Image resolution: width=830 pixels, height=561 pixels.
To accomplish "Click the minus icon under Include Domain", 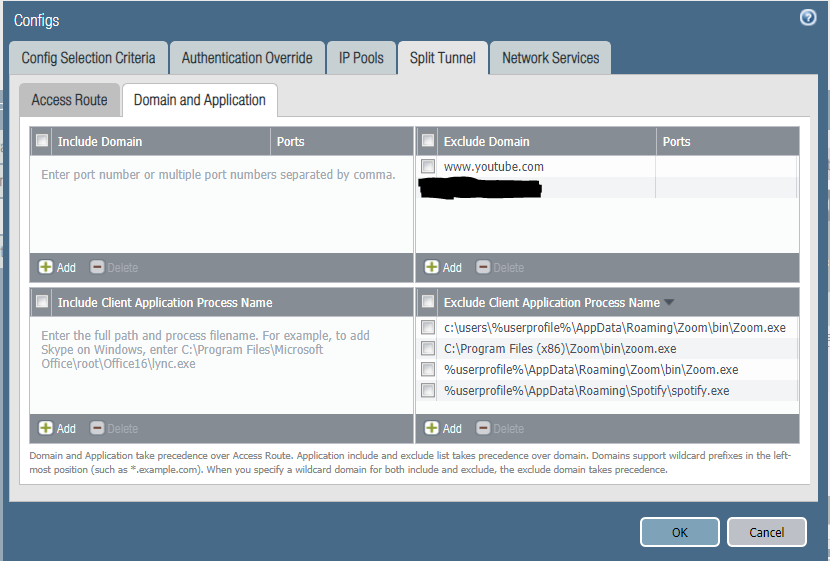I will click(x=97, y=267).
